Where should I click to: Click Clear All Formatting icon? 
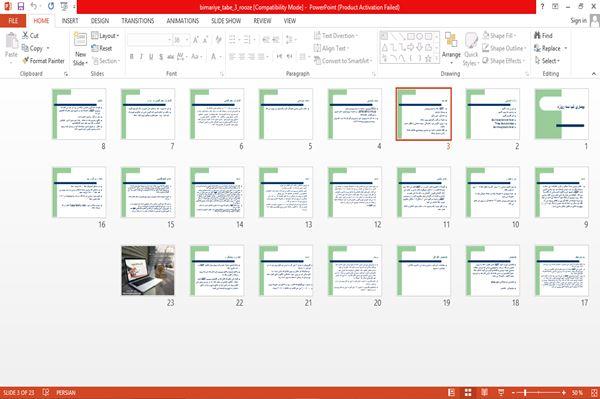pos(218,40)
